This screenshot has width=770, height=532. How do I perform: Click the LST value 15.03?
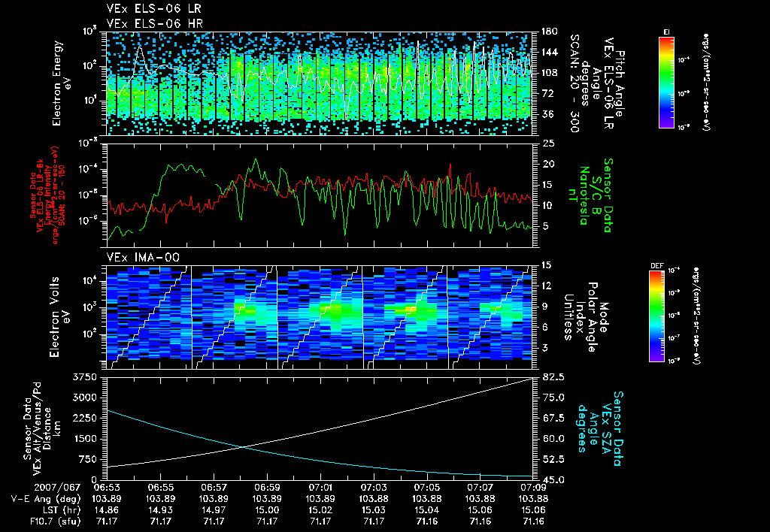(374, 510)
